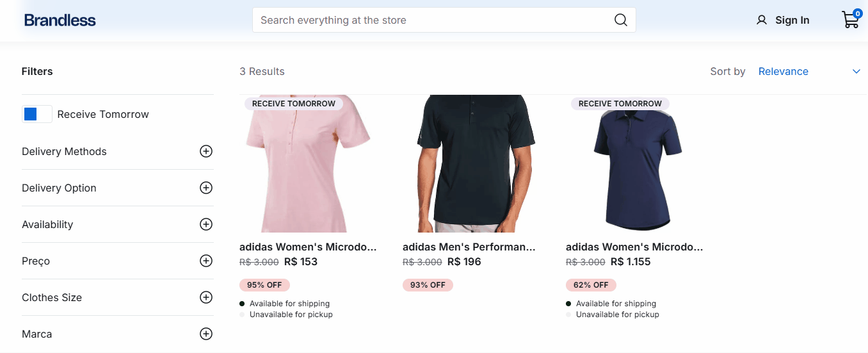Open the shopping cart icon
868x353 pixels.
pos(850,20)
